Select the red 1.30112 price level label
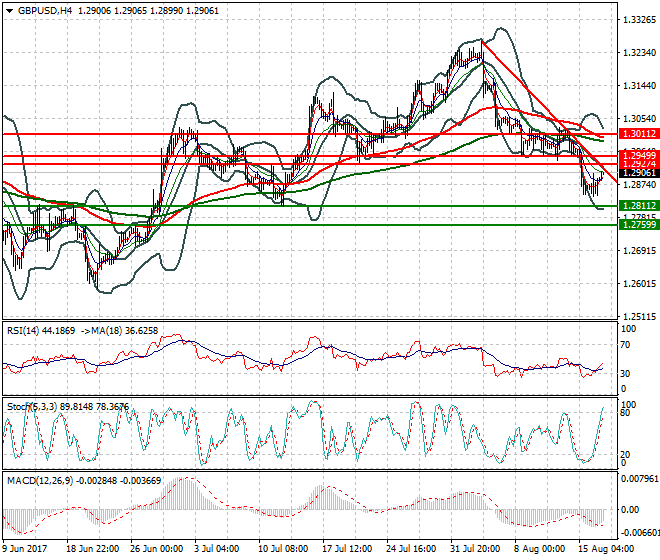This screenshot has width=660, height=560. click(639, 134)
